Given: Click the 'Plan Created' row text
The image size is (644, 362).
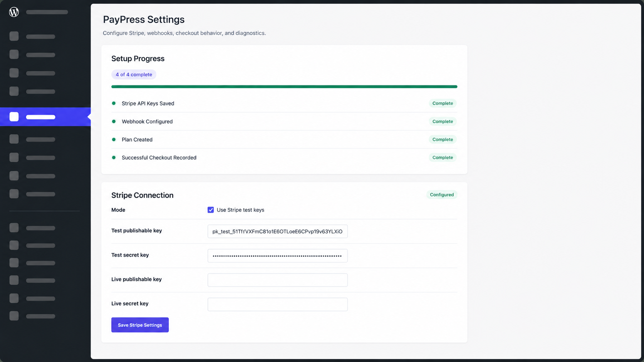Looking at the screenshot, I should [x=137, y=139].
